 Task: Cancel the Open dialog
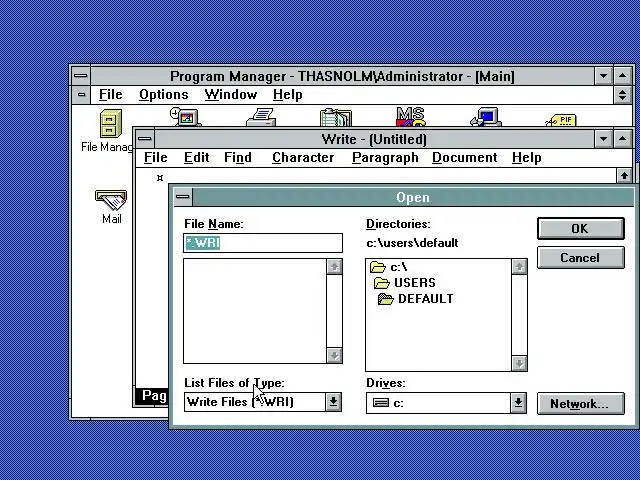(580, 258)
